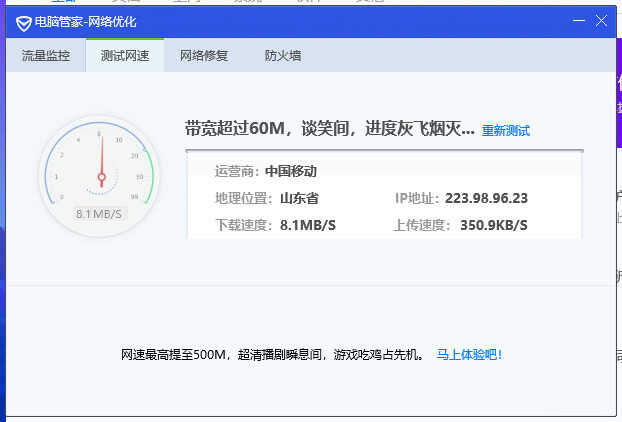The height and width of the screenshot is (422, 622).
Task: Click the 重新测试 link
Action: [x=506, y=130]
